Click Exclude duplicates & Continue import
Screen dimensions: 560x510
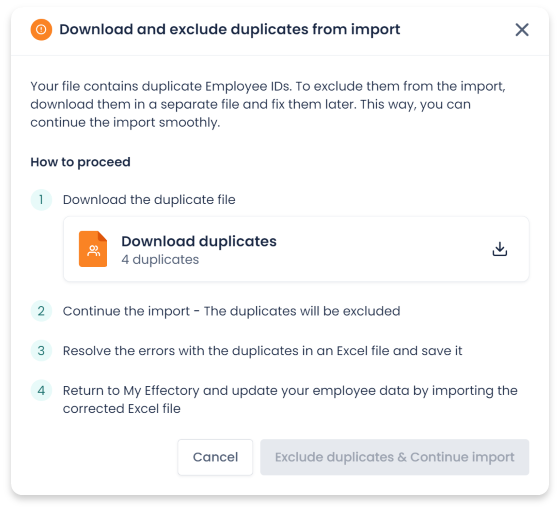tap(395, 457)
